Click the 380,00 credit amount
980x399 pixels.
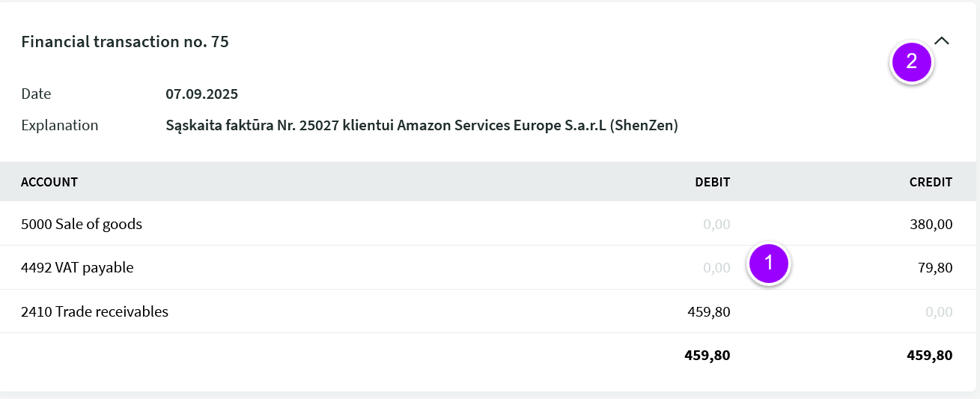(x=932, y=224)
